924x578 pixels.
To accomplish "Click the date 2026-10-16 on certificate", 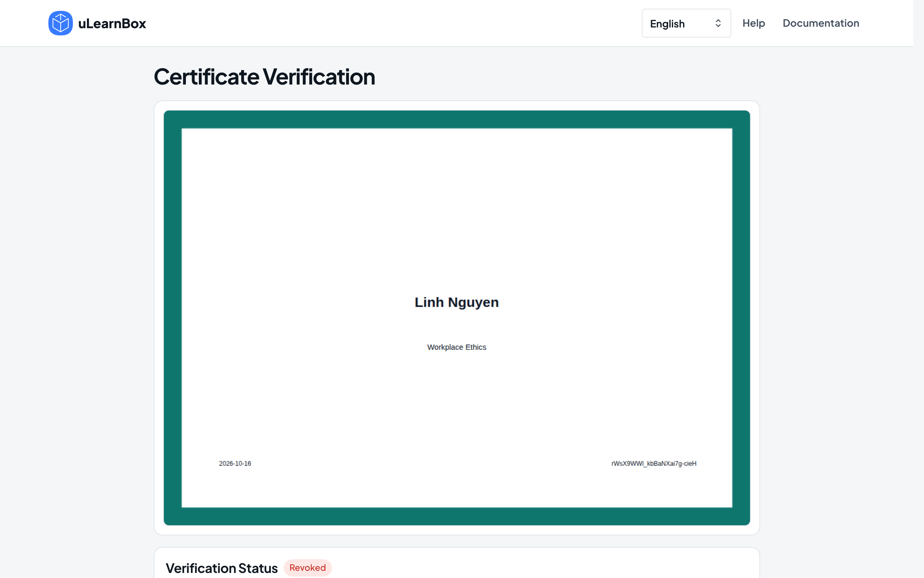I will 235,463.
